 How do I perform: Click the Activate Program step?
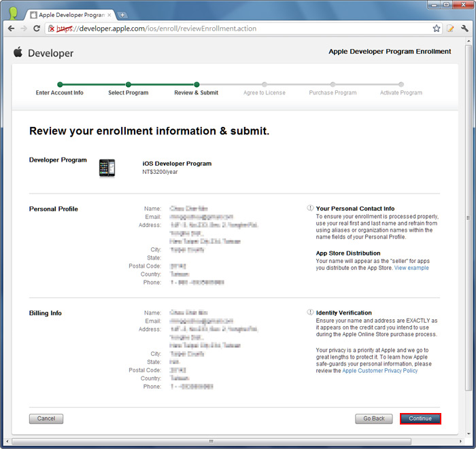401,93
